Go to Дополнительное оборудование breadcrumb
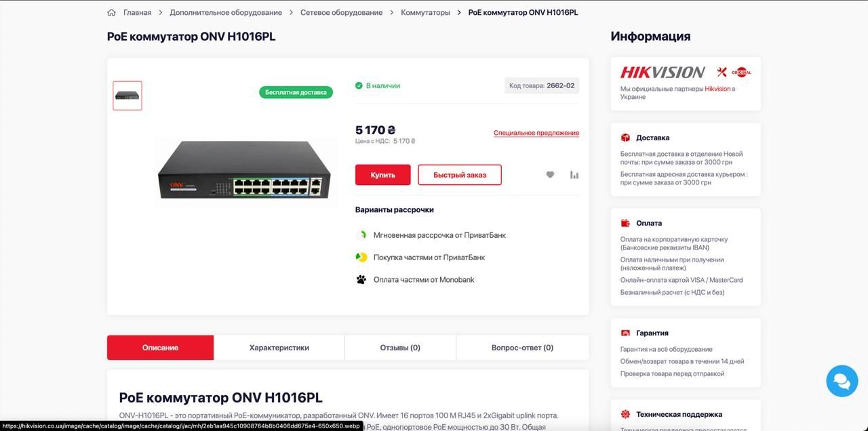The height and width of the screenshot is (431, 868). pyautogui.click(x=226, y=12)
